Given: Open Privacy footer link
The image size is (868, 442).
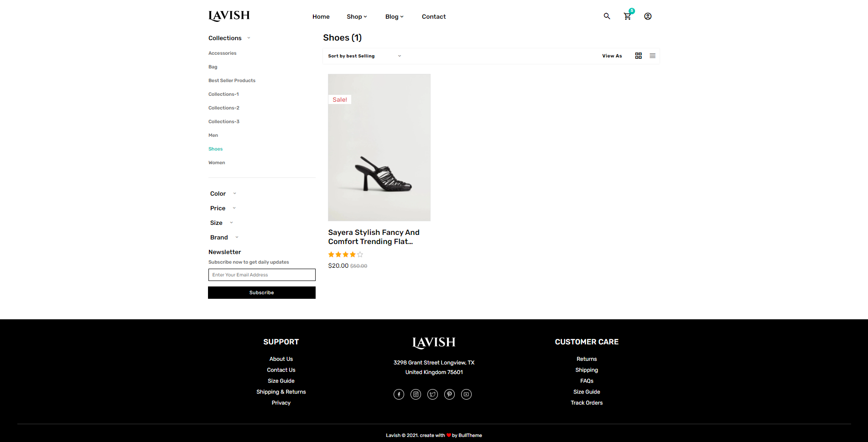Looking at the screenshot, I should coord(281,403).
